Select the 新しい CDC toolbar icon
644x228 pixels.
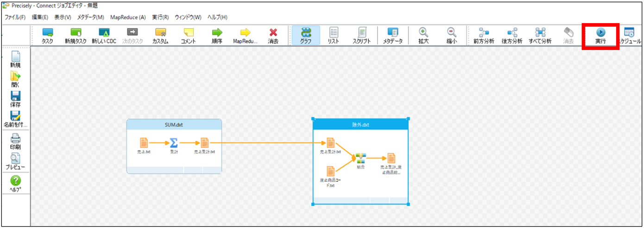(104, 36)
